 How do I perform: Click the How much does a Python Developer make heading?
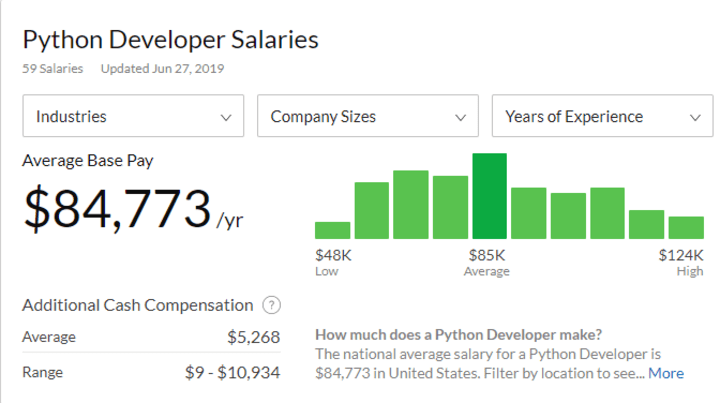[458, 335]
